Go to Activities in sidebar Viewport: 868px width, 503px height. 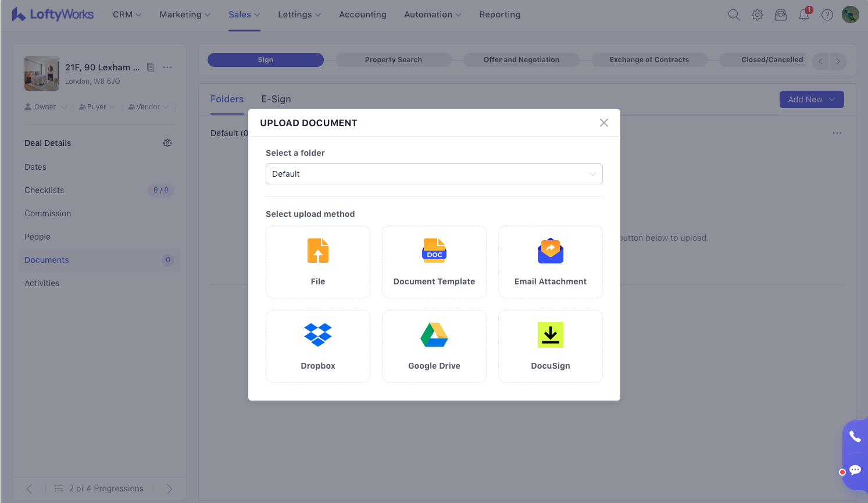point(42,283)
